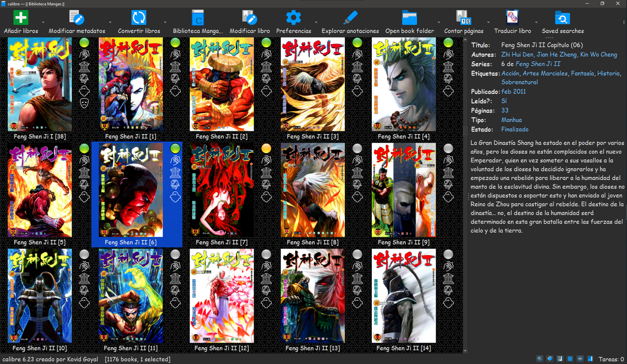627x364 pixels.
Task: Click the Historia tag link
Action: point(609,73)
